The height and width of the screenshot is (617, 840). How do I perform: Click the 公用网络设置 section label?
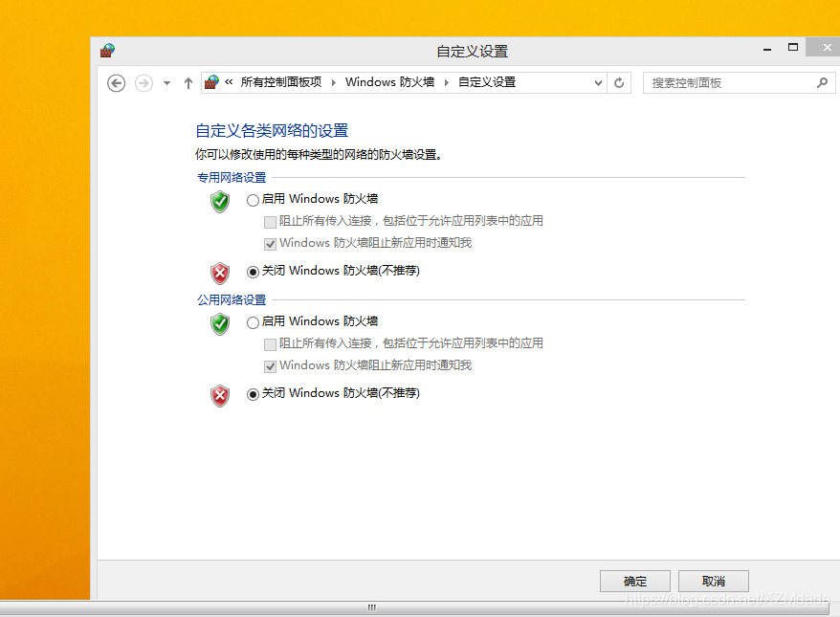(232, 300)
